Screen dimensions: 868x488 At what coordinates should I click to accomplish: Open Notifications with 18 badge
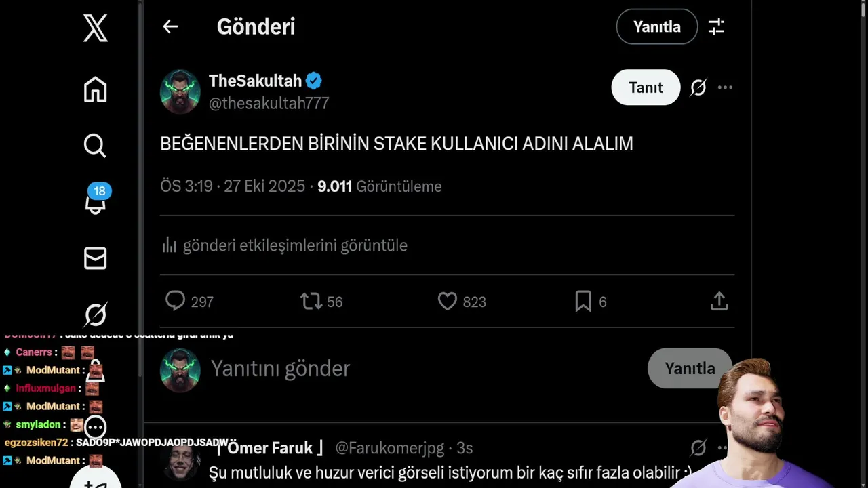[96, 201]
